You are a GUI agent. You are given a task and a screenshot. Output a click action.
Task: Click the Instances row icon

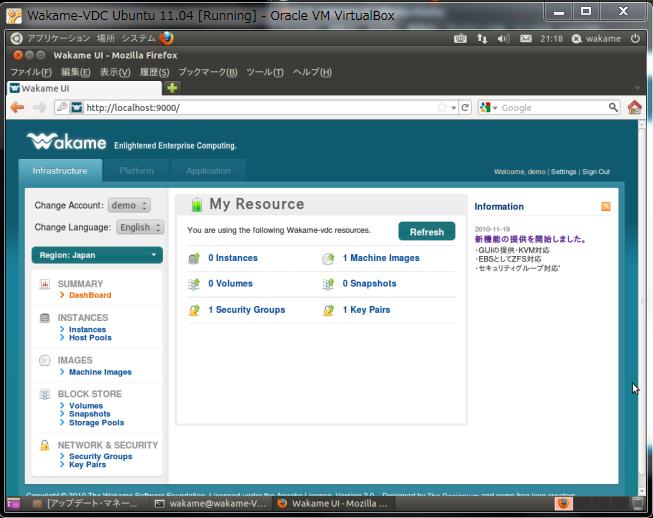pos(194,258)
